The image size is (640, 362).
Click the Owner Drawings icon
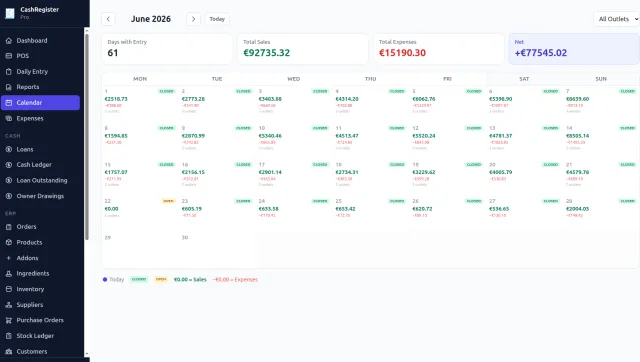(x=9, y=196)
